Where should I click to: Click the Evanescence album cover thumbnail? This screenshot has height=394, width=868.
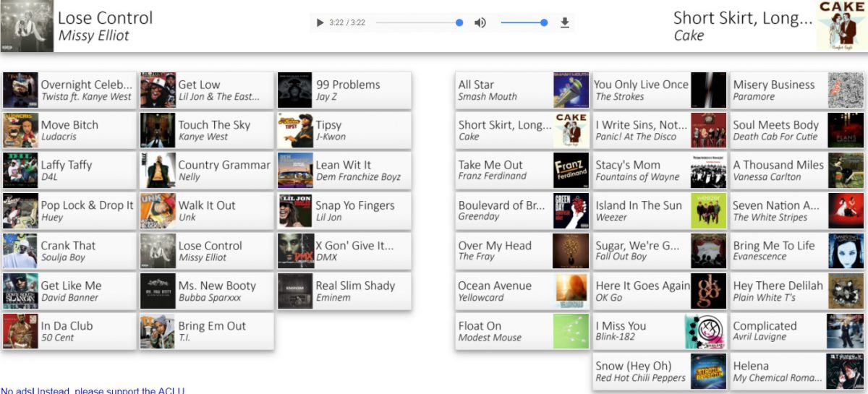pos(846,251)
